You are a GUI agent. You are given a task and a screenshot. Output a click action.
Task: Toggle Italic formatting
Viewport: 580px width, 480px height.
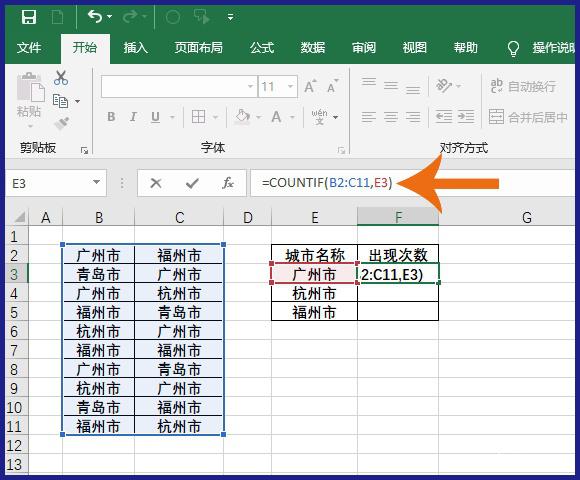tap(133, 117)
